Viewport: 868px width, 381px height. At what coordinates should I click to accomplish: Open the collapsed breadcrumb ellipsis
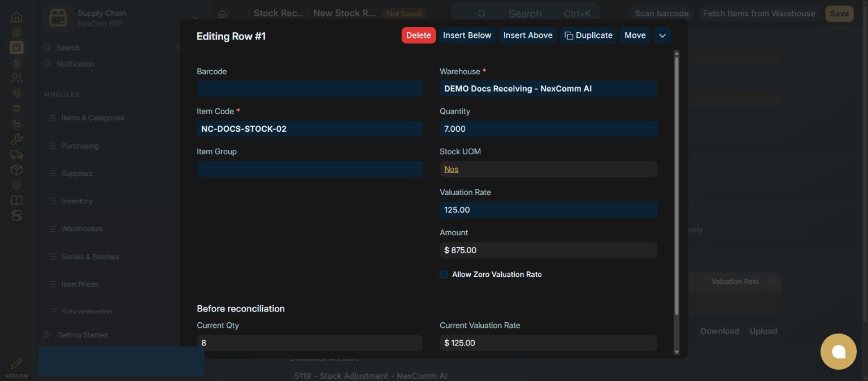239,14
